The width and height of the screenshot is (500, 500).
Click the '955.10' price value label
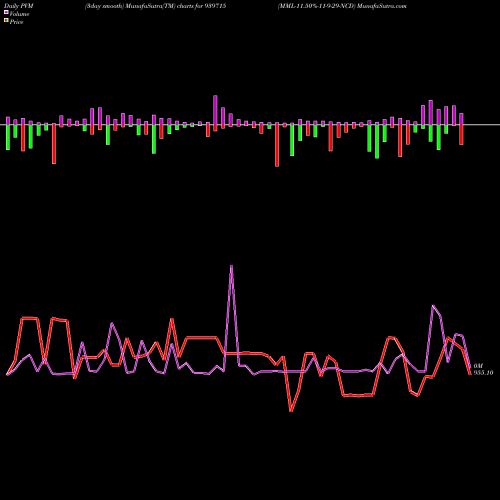(483, 373)
